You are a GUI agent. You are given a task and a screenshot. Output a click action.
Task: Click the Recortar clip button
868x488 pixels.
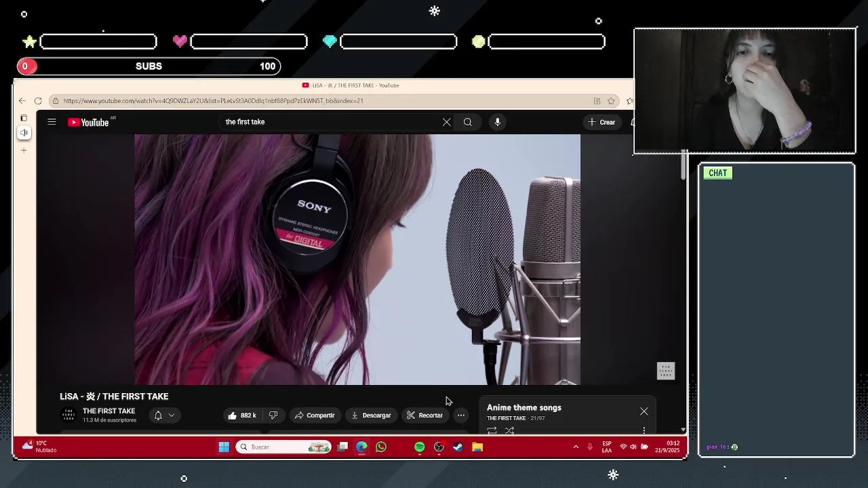click(x=425, y=415)
